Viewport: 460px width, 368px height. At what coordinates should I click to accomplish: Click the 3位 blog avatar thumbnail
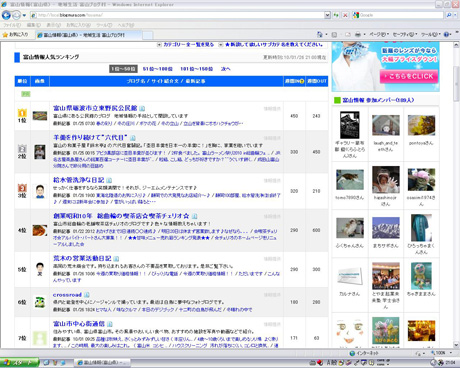(x=40, y=191)
